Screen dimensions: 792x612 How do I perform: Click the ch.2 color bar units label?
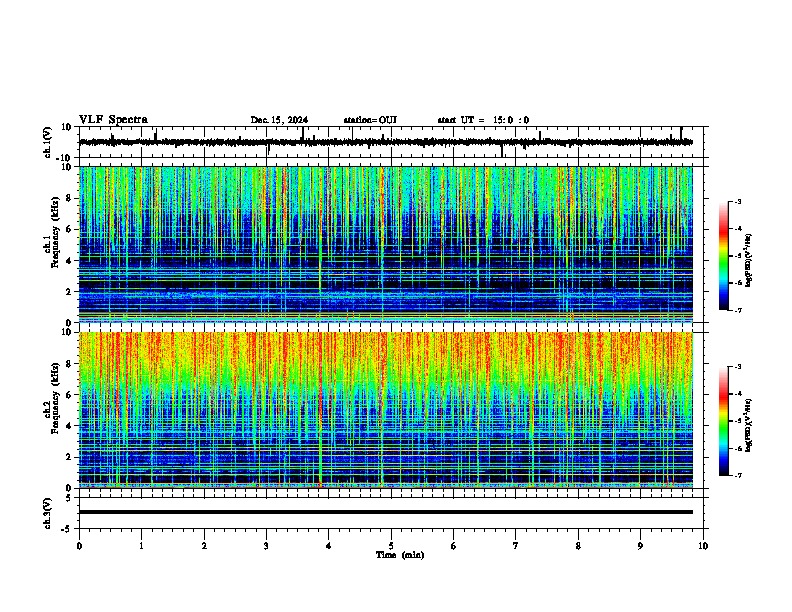749,425
